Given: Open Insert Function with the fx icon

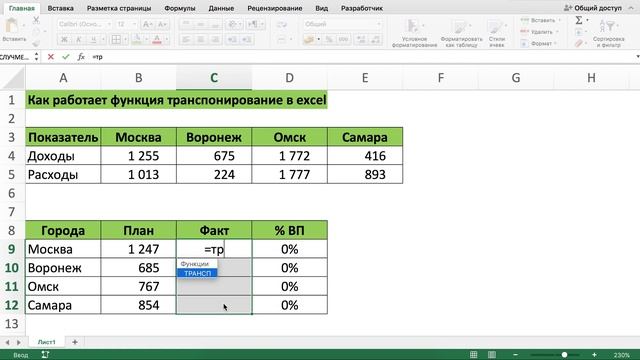Looking at the screenshot, I should click(81, 57).
